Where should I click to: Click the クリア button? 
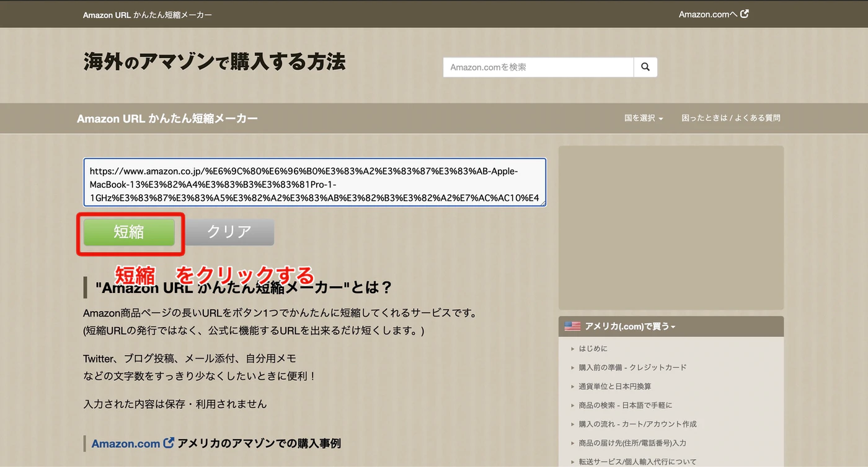[x=229, y=232]
